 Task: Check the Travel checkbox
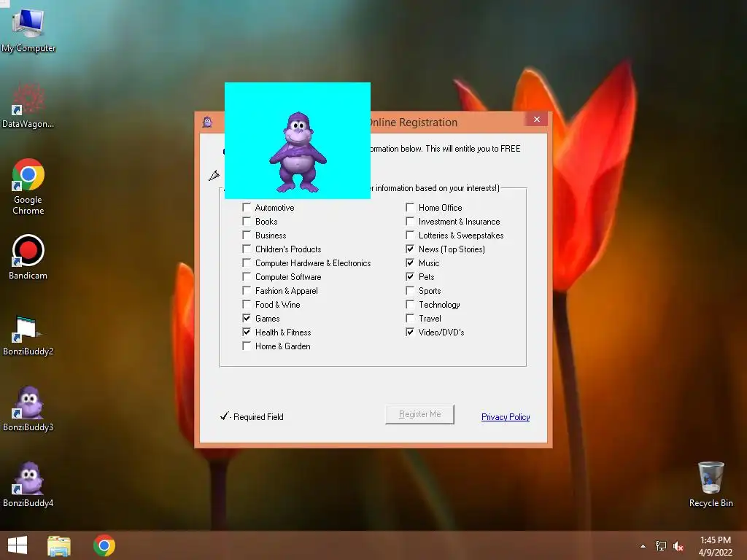410,318
